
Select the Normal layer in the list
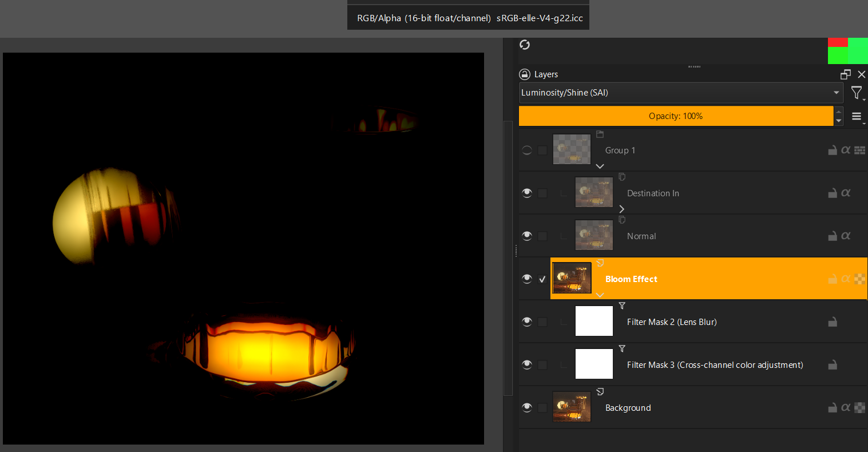(x=641, y=236)
